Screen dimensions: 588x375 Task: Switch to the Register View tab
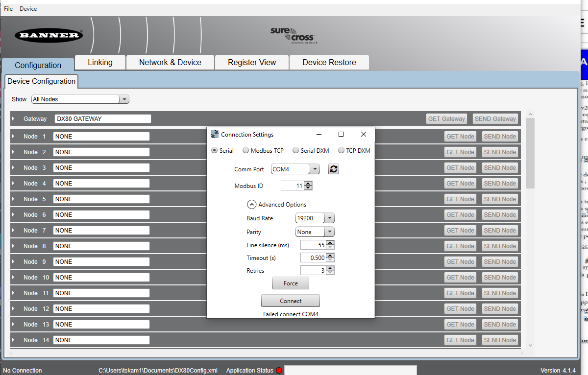click(252, 63)
